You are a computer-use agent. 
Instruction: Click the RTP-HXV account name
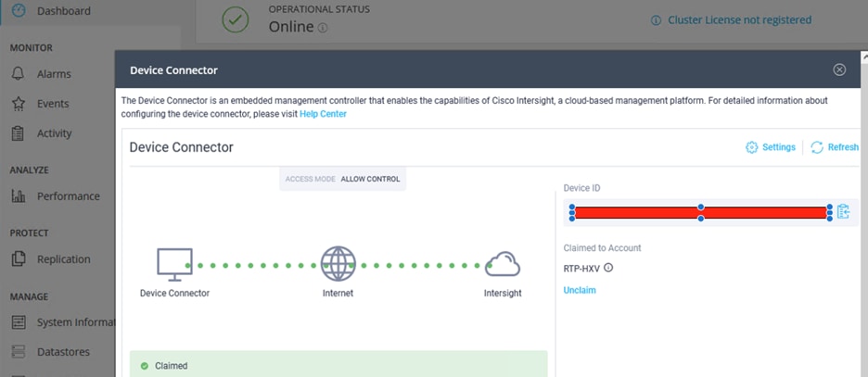click(581, 269)
